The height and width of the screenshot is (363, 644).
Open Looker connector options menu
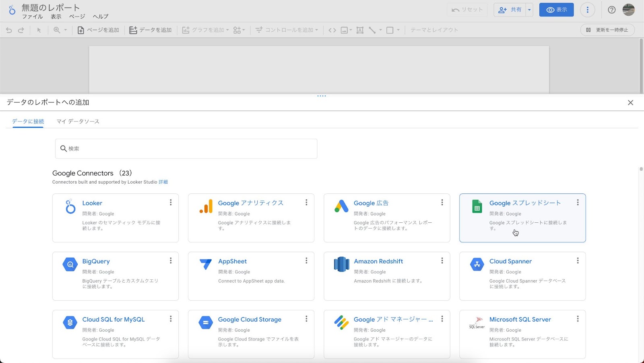click(171, 202)
